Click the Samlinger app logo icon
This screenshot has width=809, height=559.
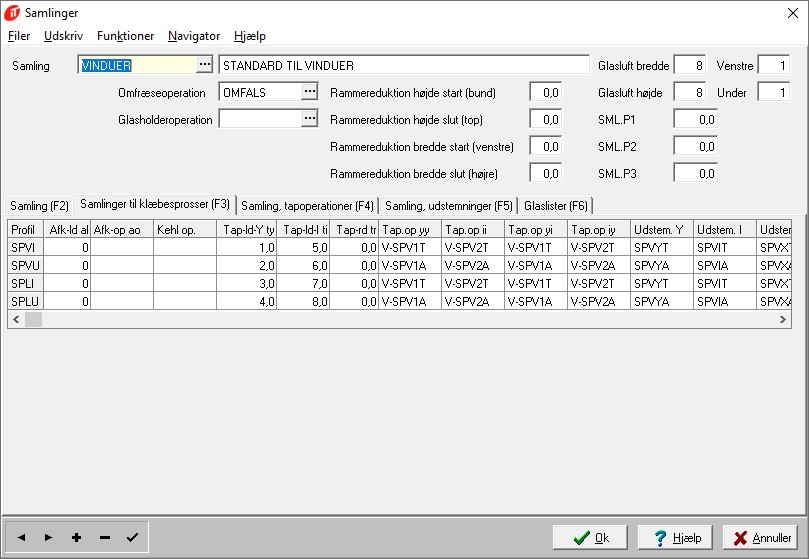(12, 13)
